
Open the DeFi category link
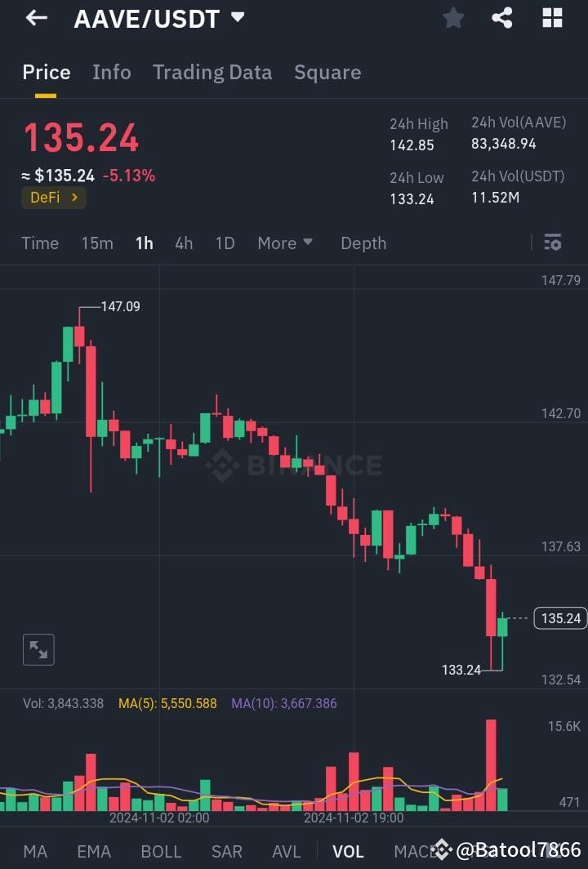pos(53,197)
